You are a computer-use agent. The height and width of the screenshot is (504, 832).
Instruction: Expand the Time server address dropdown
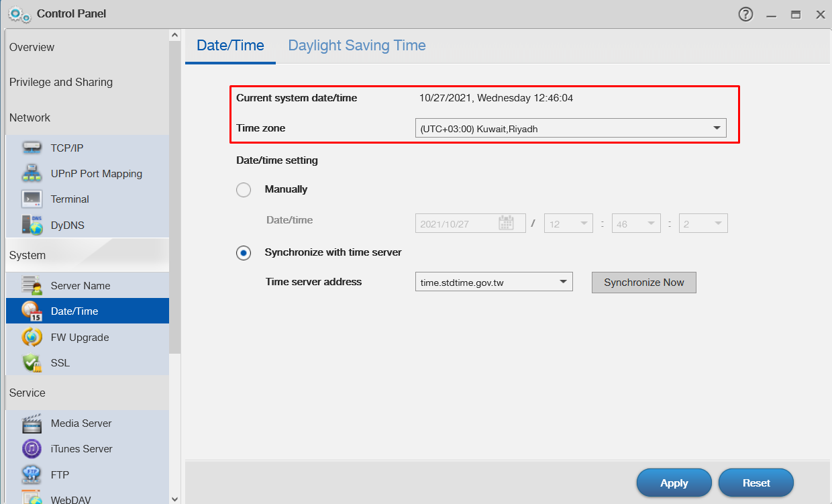494,282
